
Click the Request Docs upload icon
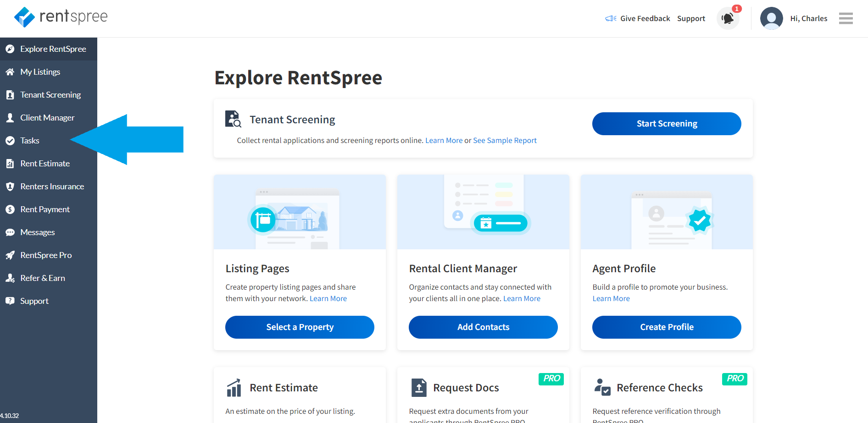click(419, 388)
